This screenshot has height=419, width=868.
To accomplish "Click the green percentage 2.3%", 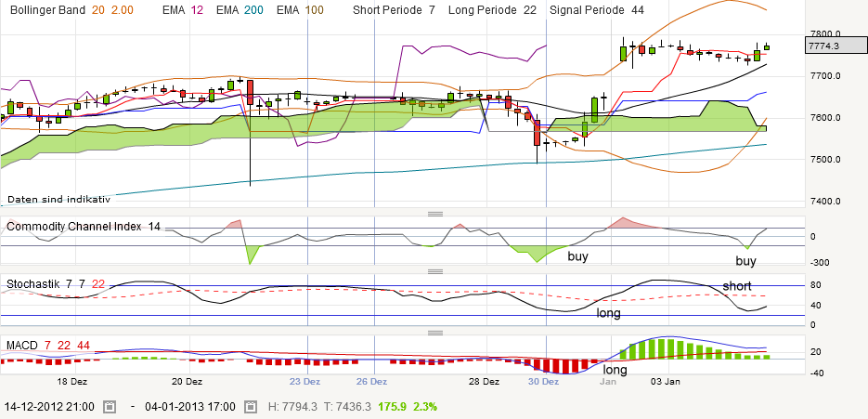I will click(x=423, y=406).
